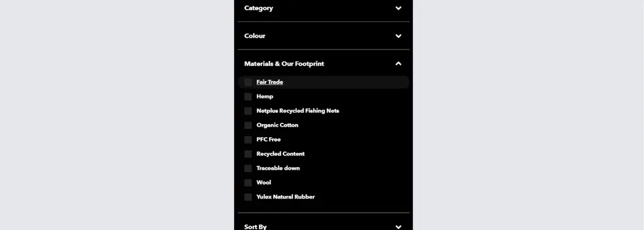Expand the Category filter chevron
This screenshot has height=230, width=644.
click(x=398, y=8)
